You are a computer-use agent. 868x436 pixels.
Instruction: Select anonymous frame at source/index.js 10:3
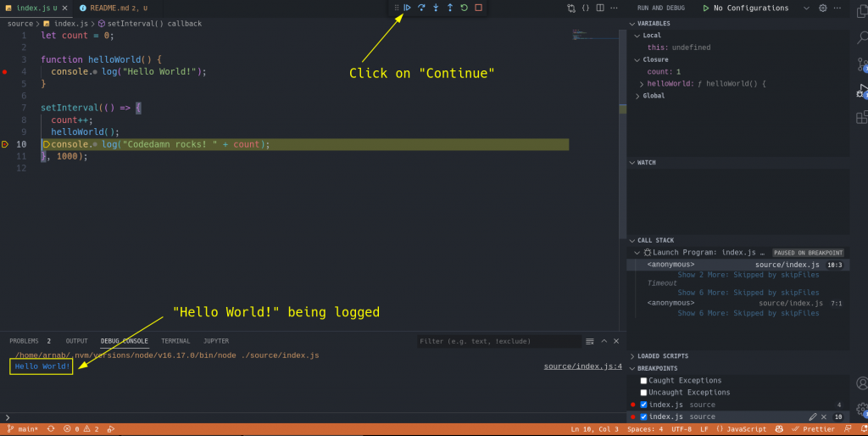coord(738,265)
